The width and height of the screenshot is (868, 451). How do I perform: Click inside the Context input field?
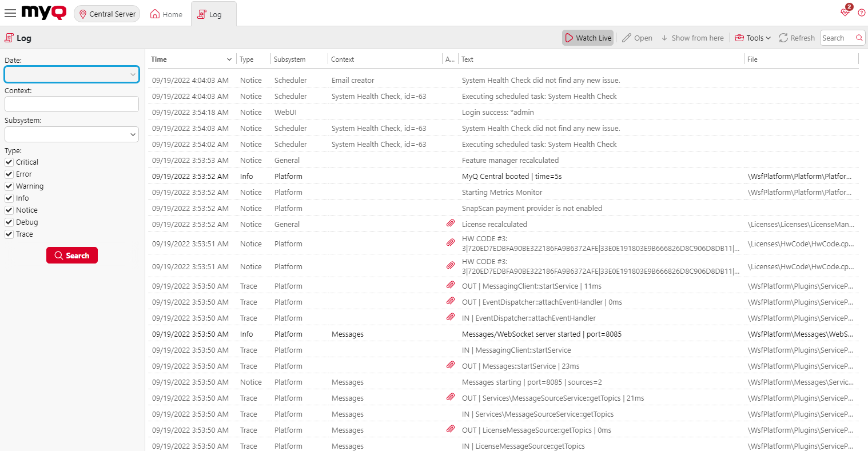point(71,104)
